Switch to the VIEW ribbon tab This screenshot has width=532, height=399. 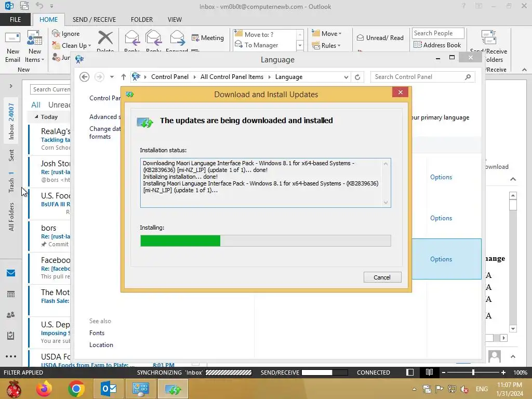(x=175, y=20)
